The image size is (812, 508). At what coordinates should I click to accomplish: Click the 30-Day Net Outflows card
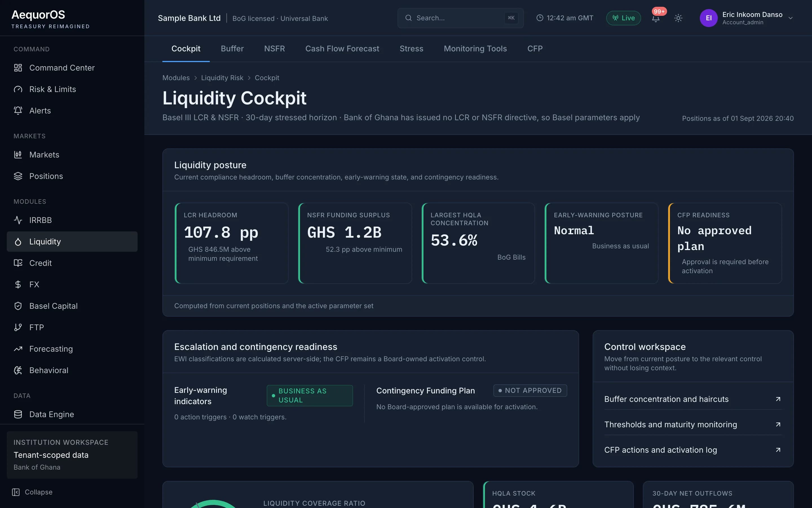pyautogui.click(x=718, y=494)
